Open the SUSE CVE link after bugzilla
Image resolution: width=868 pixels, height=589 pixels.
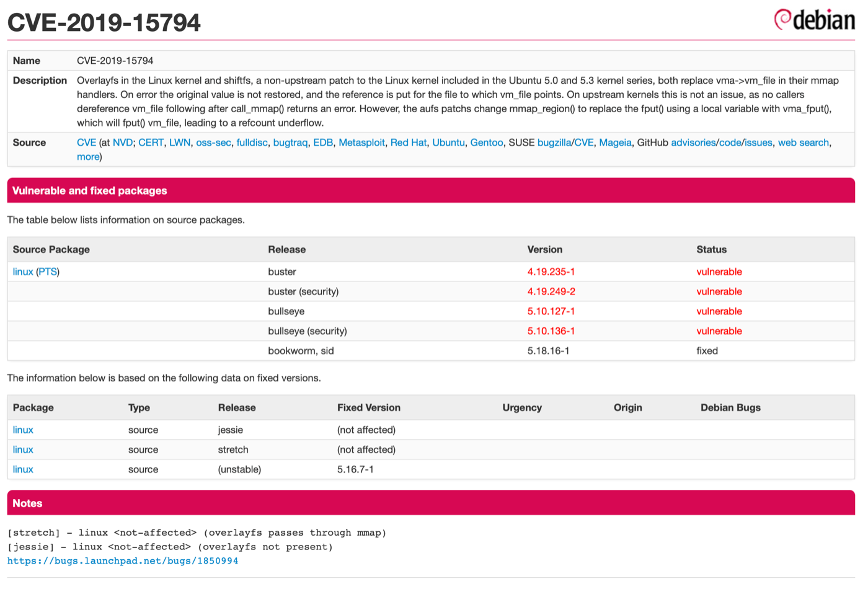click(583, 143)
